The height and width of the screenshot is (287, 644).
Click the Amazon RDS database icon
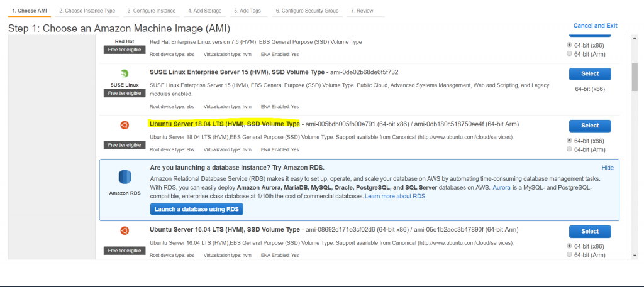(125, 177)
